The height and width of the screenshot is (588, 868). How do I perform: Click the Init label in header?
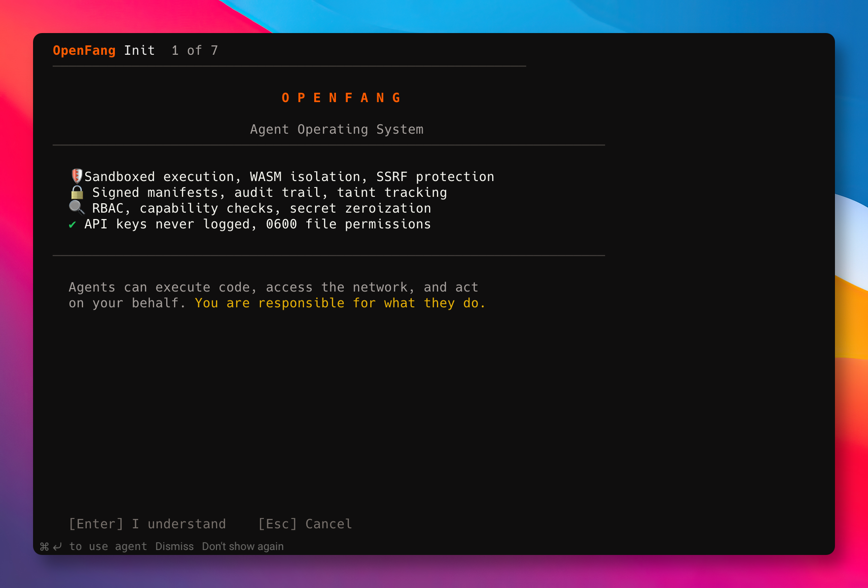tap(139, 50)
